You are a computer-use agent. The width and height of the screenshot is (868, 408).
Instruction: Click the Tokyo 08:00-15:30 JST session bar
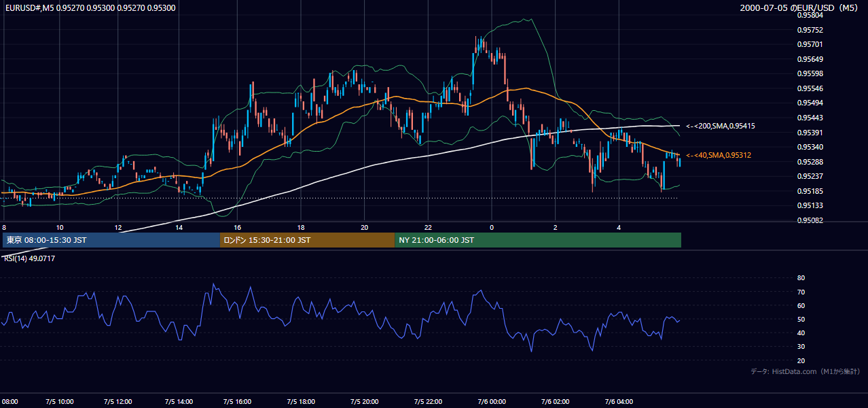pyautogui.click(x=111, y=240)
